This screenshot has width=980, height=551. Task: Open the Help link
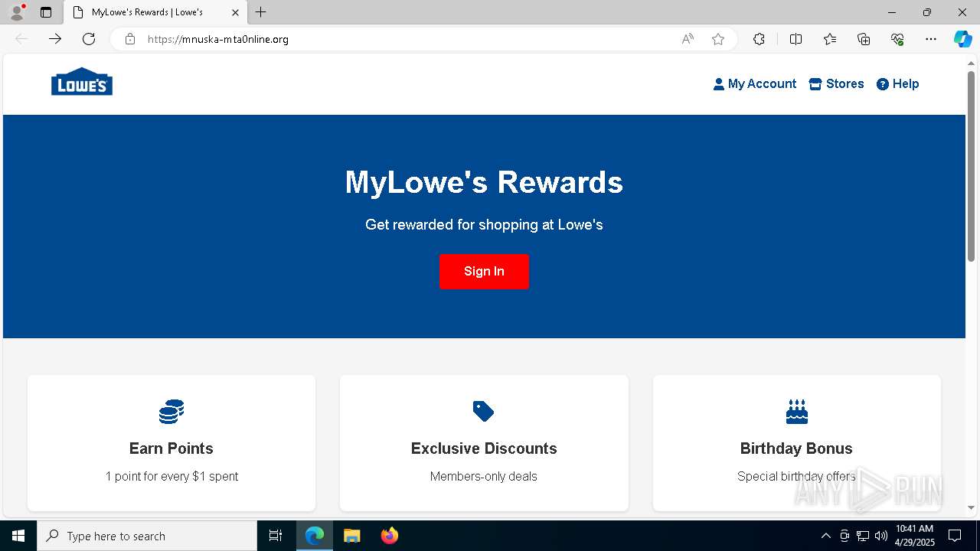[897, 84]
